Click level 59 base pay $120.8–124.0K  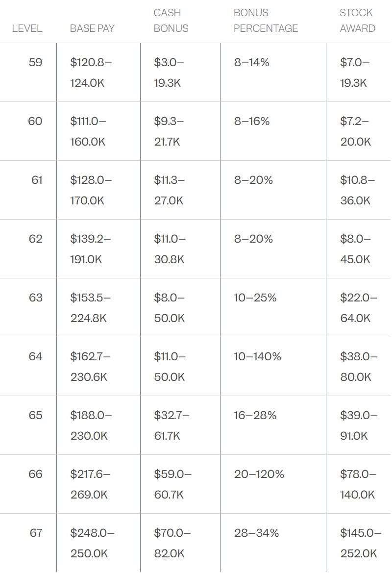pos(91,73)
